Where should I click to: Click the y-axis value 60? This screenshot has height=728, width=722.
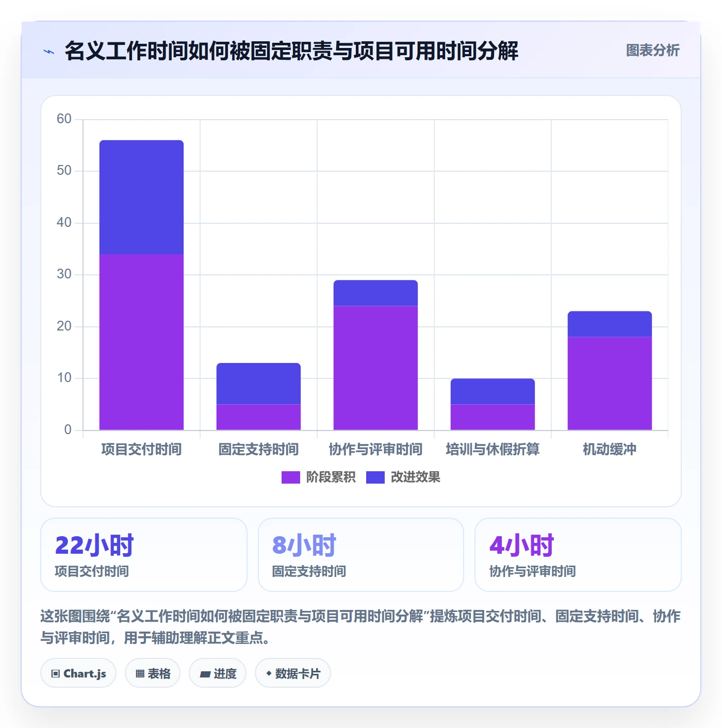(64, 119)
